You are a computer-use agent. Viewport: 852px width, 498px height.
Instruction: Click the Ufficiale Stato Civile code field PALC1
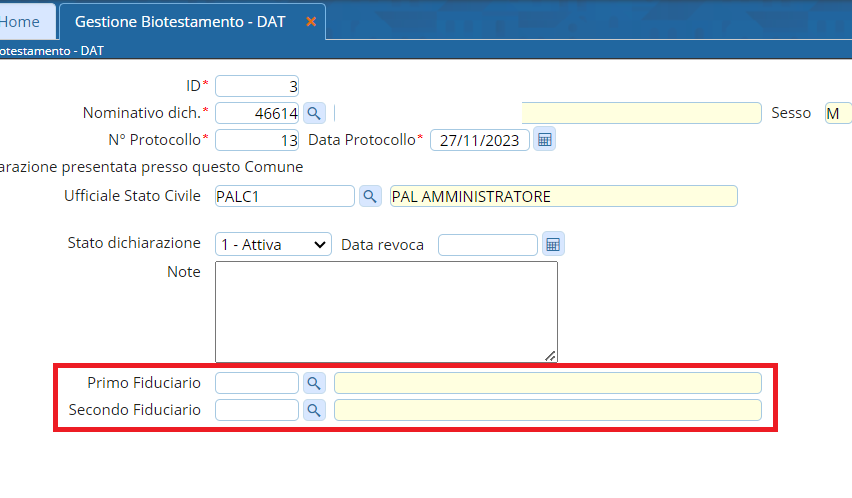(x=284, y=196)
